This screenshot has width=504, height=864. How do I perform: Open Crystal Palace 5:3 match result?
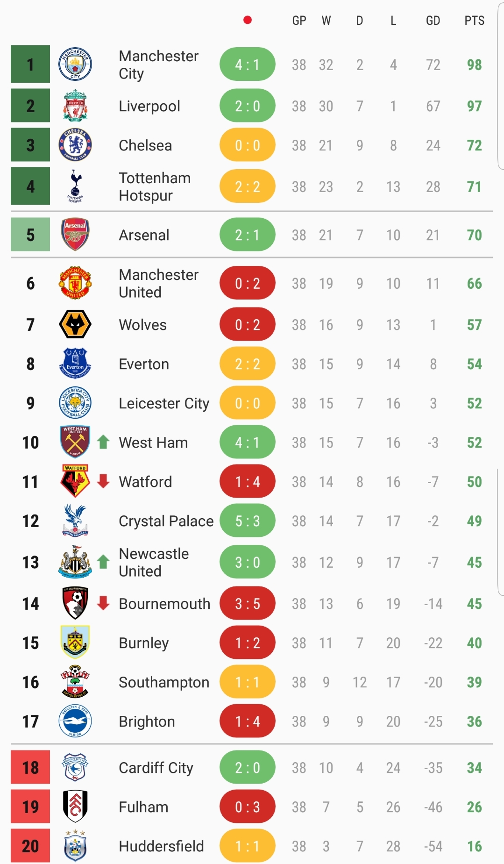coord(248,521)
